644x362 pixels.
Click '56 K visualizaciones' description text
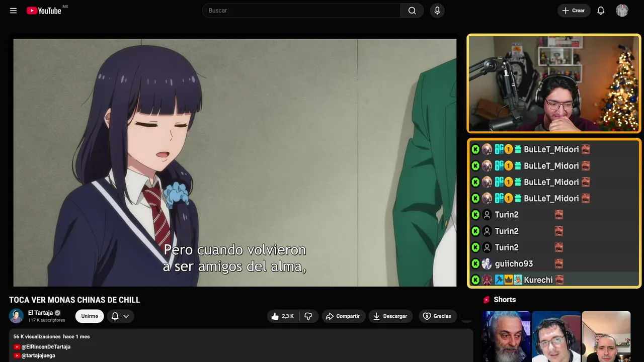[x=37, y=336]
